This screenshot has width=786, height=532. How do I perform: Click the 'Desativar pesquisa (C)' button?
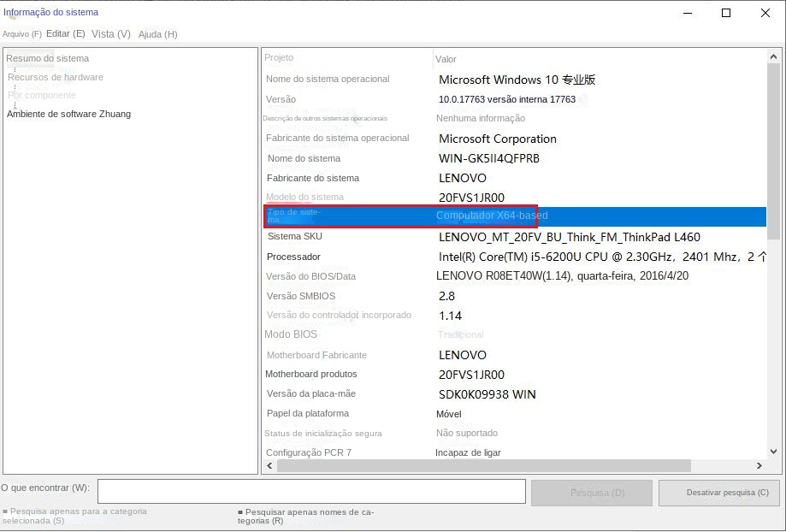[721, 492]
